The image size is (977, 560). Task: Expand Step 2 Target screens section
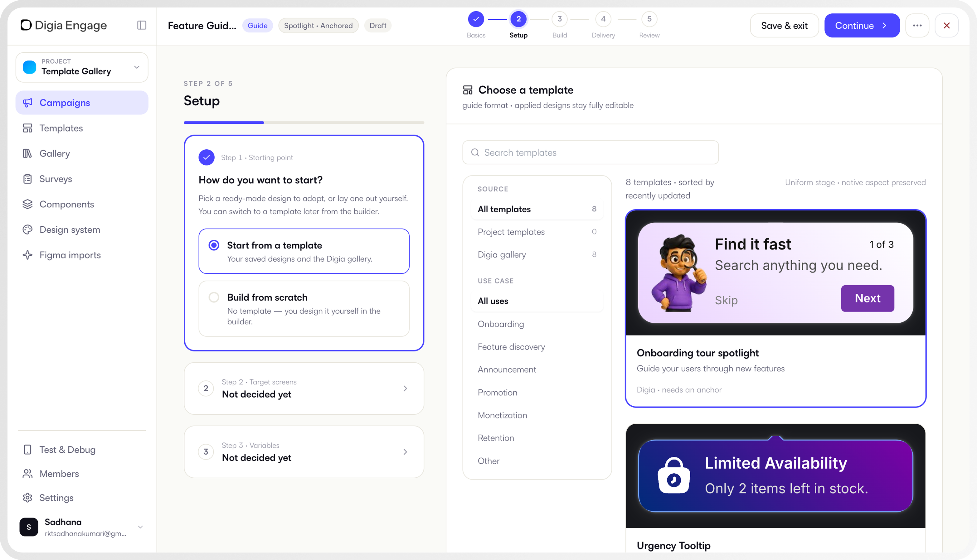[x=304, y=389]
